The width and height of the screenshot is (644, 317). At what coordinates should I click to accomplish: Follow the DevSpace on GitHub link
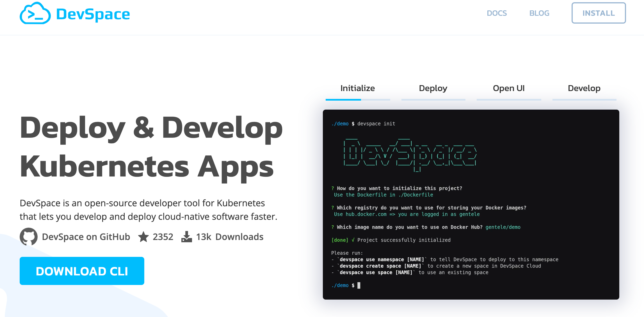coord(86,237)
